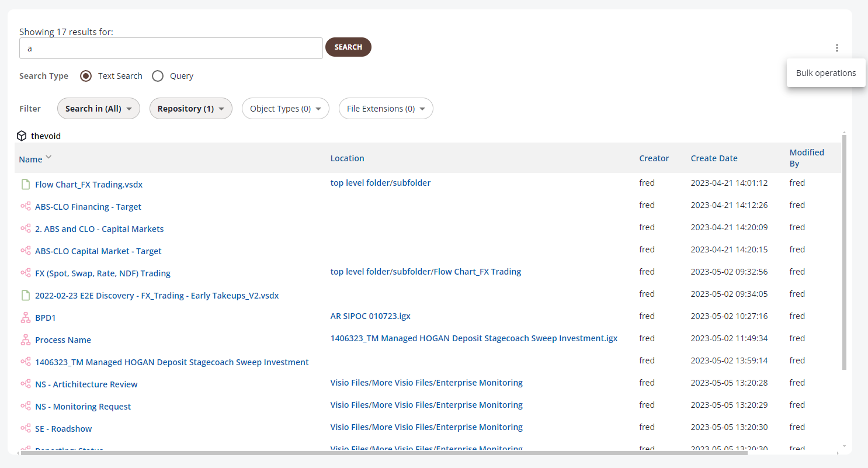Expand the Repository (1) filter dropdown
Screen dimensions: 868x468
190,109
